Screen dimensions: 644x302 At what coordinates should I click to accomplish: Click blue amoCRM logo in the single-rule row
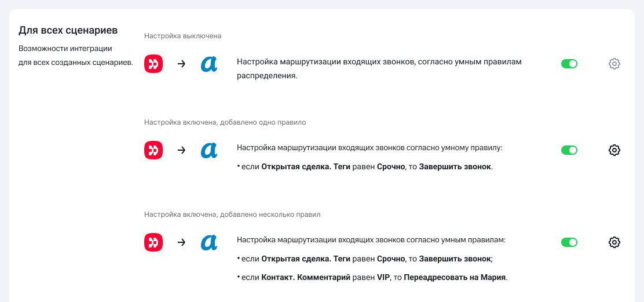tap(209, 150)
